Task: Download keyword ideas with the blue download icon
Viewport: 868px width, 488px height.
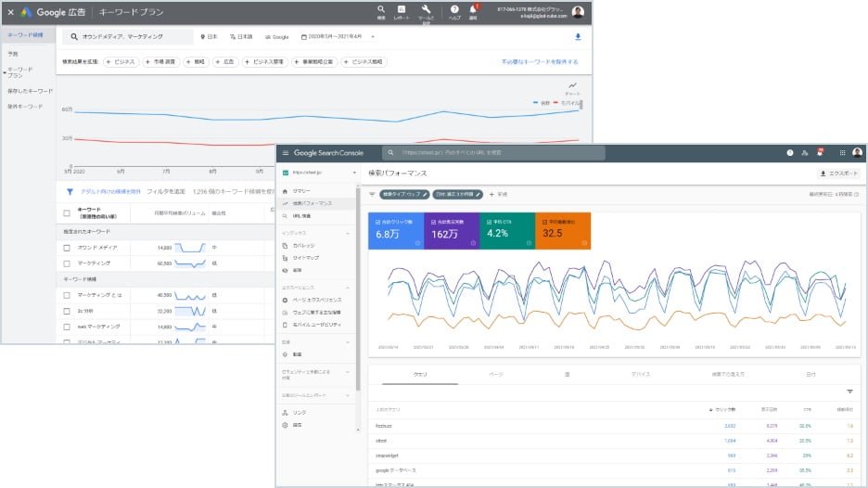Action: pyautogui.click(x=578, y=37)
